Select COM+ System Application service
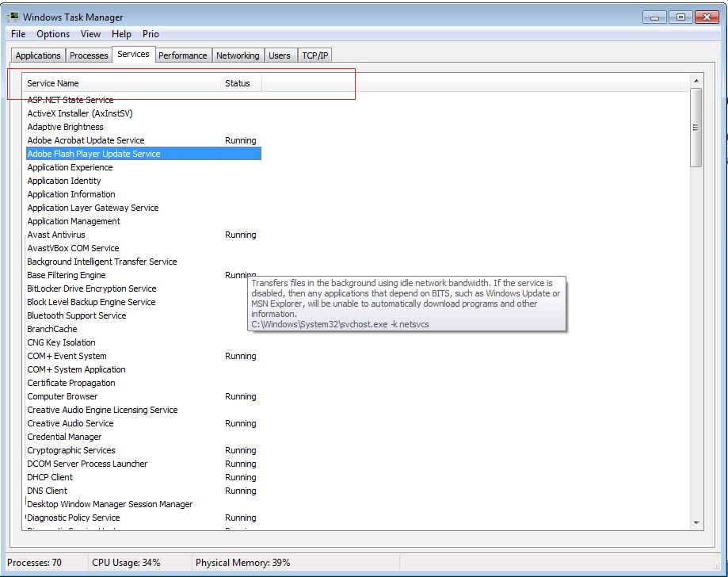This screenshot has width=728, height=577. coord(143,369)
